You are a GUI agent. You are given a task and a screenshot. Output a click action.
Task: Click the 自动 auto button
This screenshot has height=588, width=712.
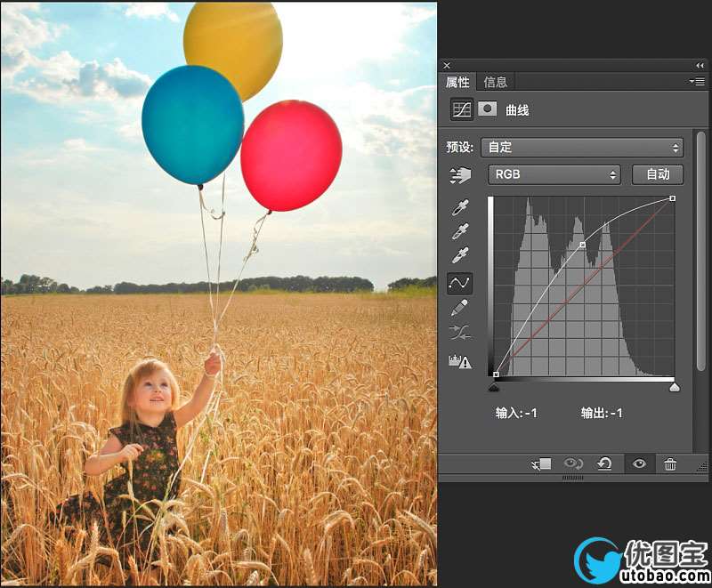pyautogui.click(x=658, y=174)
